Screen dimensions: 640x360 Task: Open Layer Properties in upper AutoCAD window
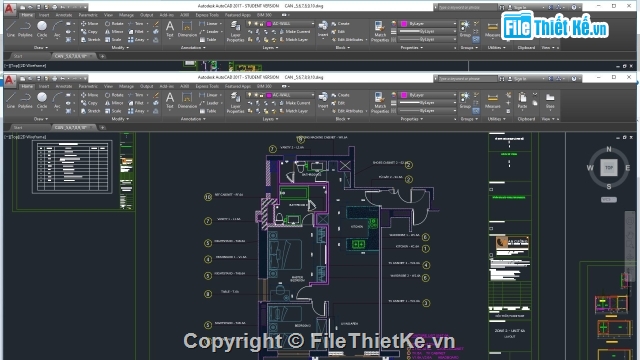(235, 30)
